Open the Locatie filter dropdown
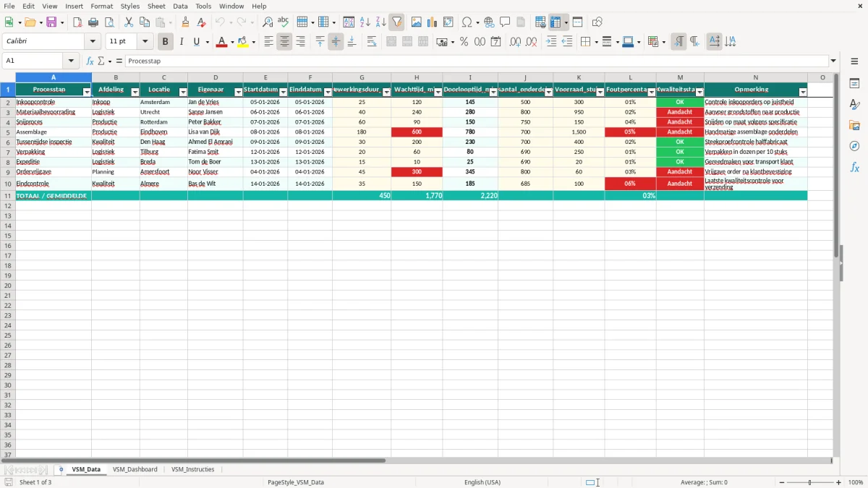868x488 pixels. (182, 92)
